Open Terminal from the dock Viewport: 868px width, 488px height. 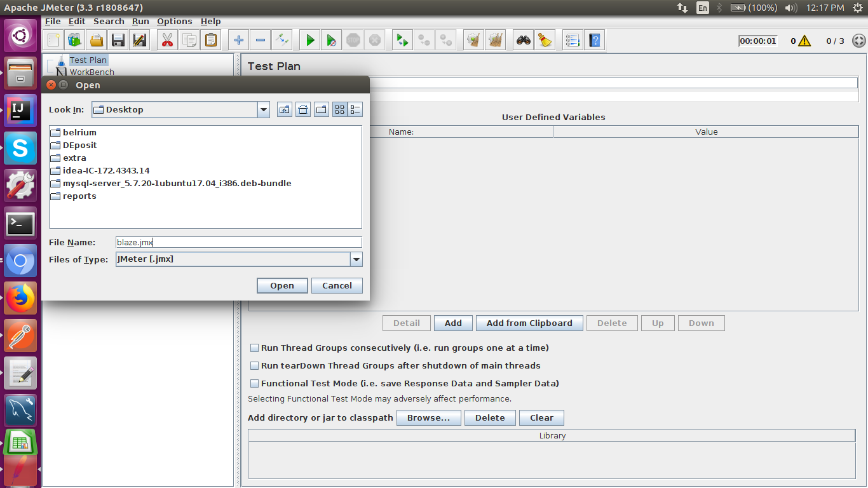[x=20, y=224]
